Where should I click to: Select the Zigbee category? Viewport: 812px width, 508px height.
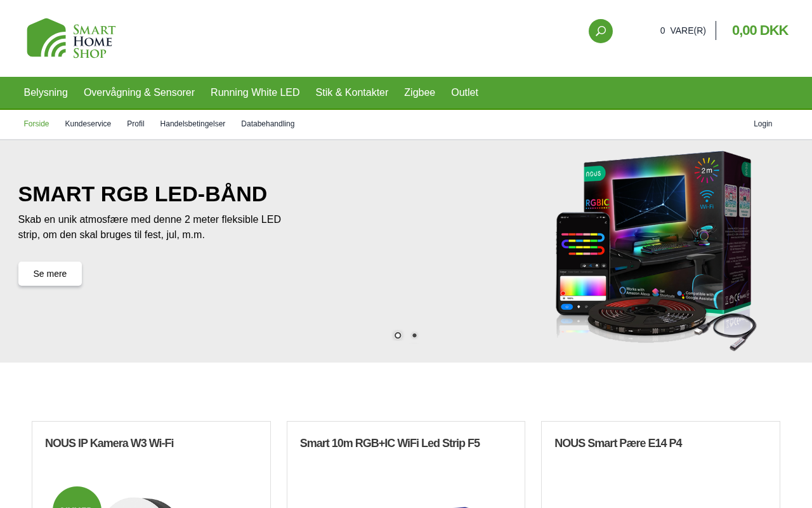point(420,93)
